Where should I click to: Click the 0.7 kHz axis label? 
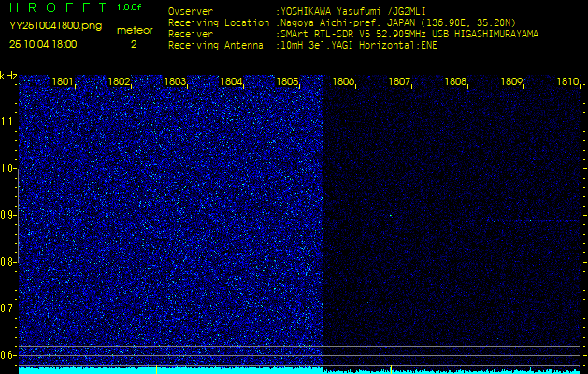coord(7,309)
